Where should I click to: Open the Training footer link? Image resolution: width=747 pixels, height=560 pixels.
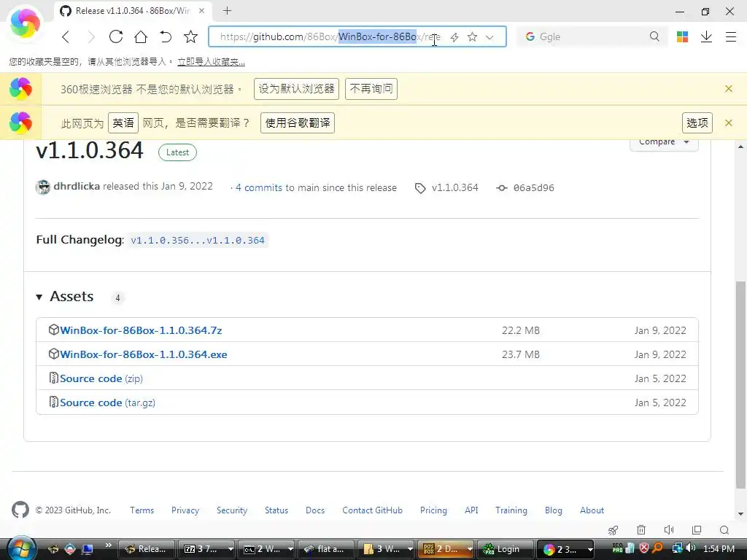(511, 510)
